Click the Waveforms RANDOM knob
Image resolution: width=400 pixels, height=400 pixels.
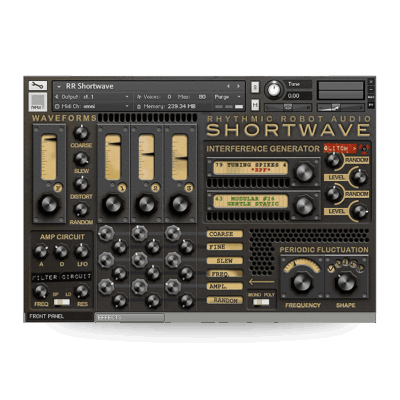[x=81, y=210]
